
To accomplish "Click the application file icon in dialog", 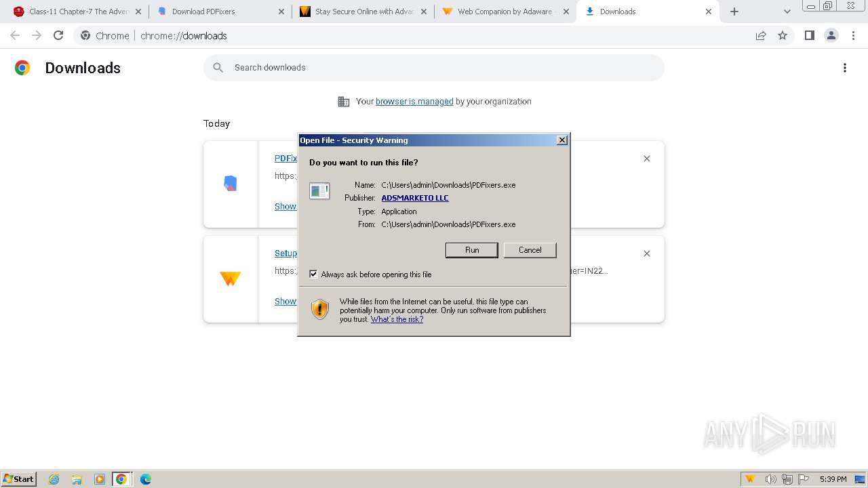I will pyautogui.click(x=319, y=191).
